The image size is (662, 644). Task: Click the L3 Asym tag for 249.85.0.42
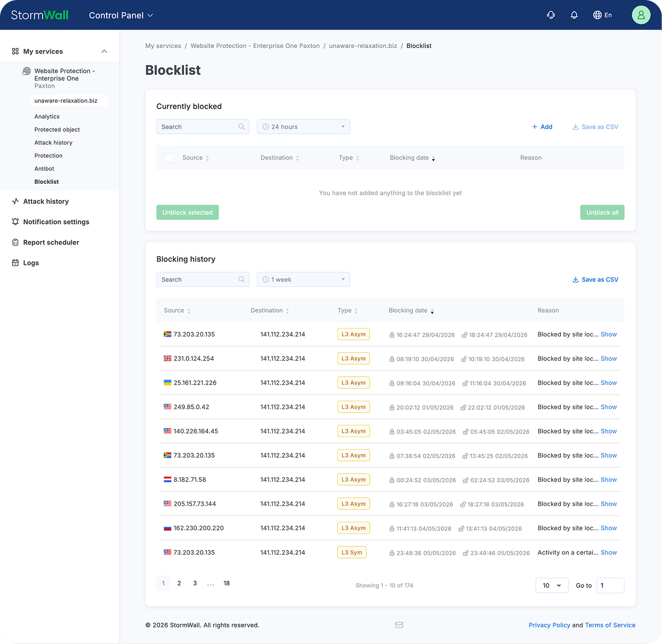tap(354, 407)
